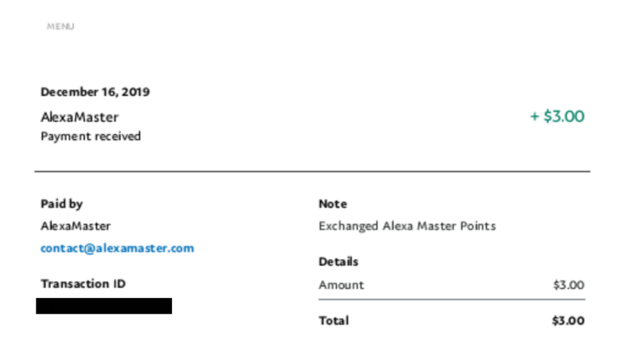Click the contact@alexamaster.com email link
626x364 pixels.
click(x=117, y=248)
